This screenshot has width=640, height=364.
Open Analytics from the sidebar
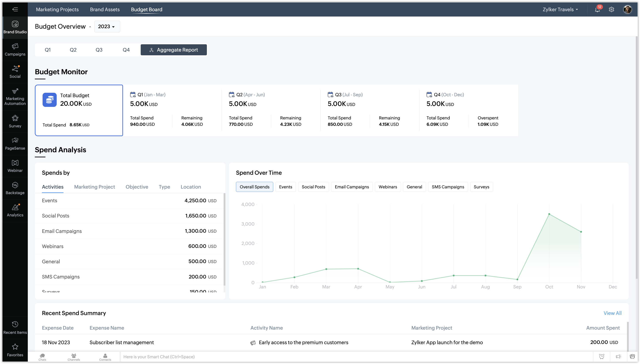[15, 210]
